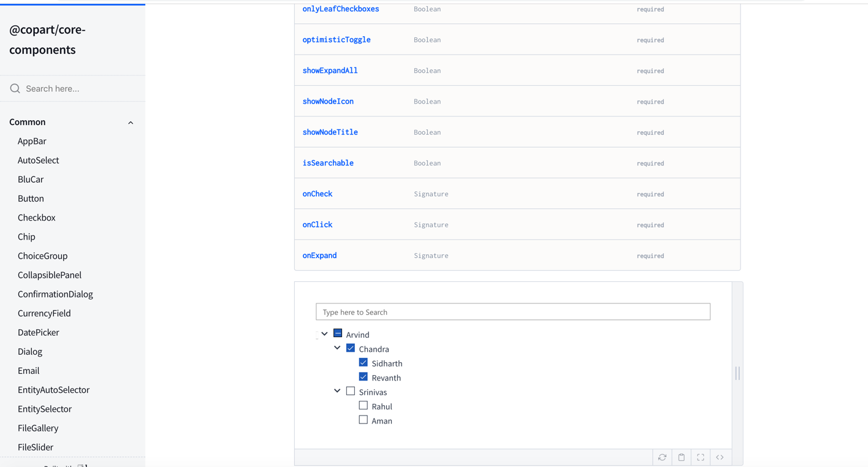Viewport: 868px width, 467px height.
Task: Select the Rahul tree label
Action: tap(382, 406)
